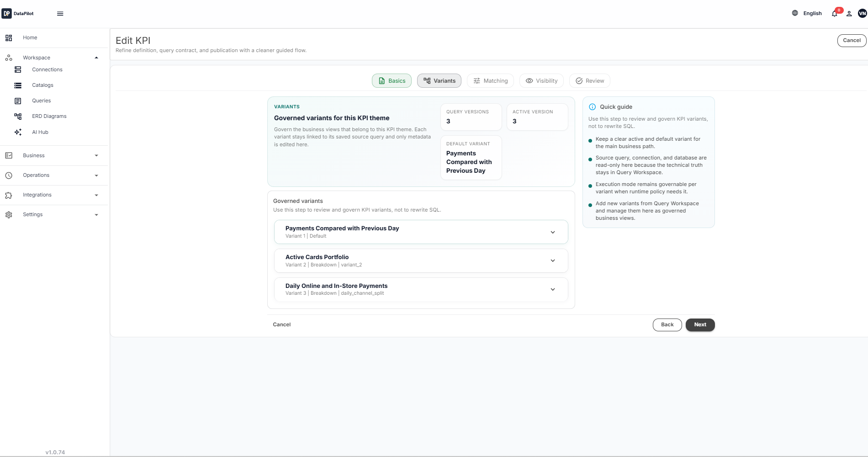Viewport: 868px width, 457px height.
Task: Open the VN profile avatar
Action: click(861, 14)
